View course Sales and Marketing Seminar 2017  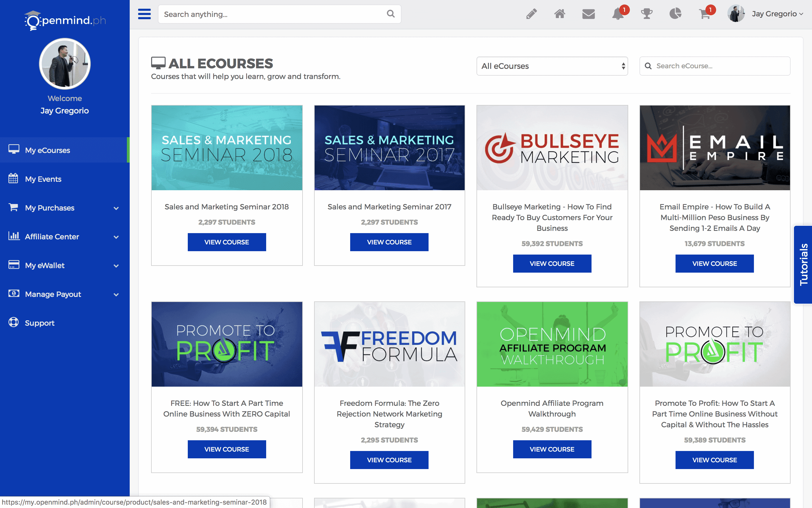point(389,242)
